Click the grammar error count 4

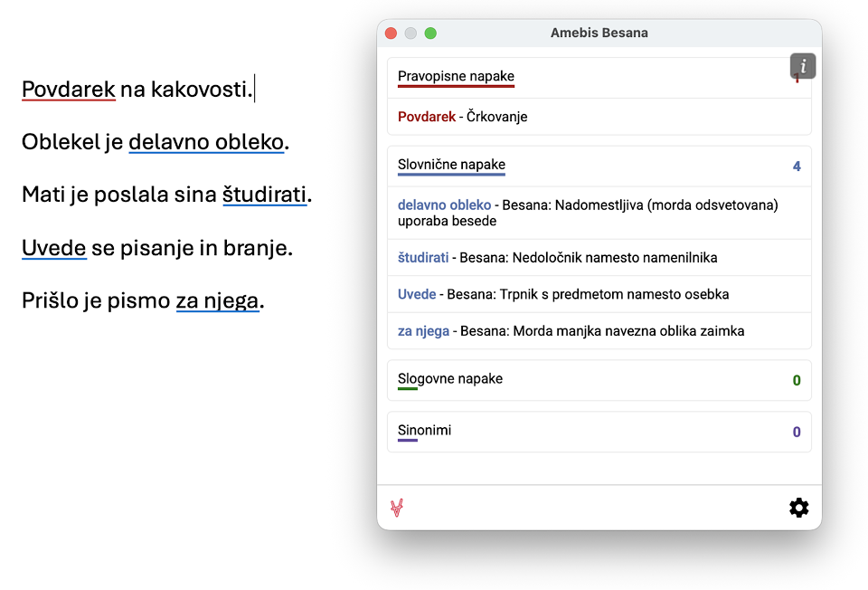click(797, 167)
